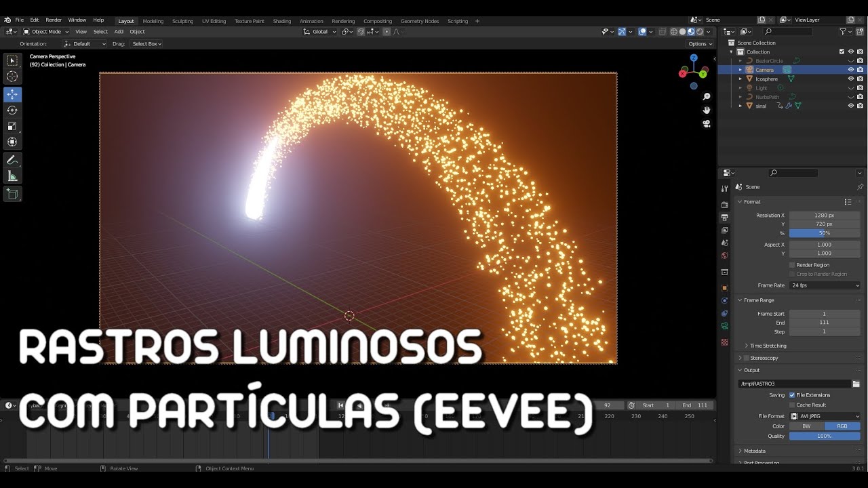Open the Texture properties tab
The width and height of the screenshot is (868, 488).
pos(724,342)
